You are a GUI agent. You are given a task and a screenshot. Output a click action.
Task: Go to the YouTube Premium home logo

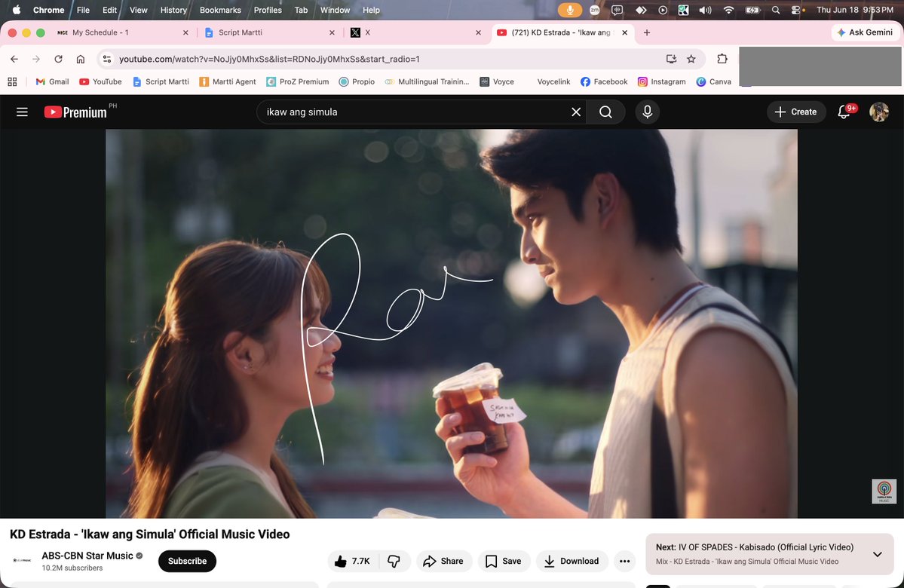pos(75,112)
